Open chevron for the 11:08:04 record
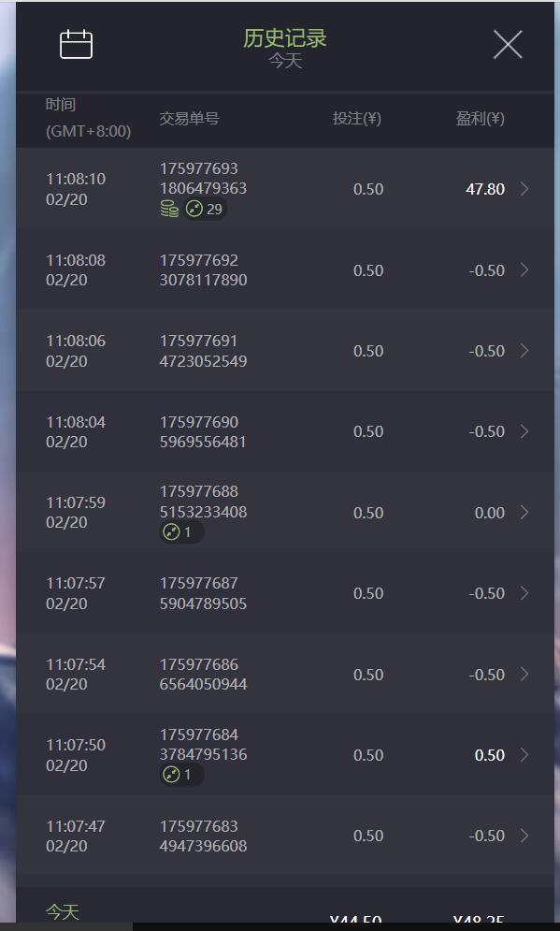Image resolution: width=560 pixels, height=931 pixels. point(524,431)
